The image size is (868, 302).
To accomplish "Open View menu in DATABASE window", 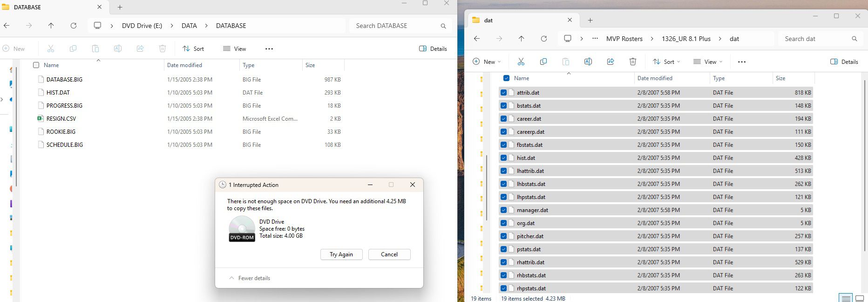I will (235, 48).
